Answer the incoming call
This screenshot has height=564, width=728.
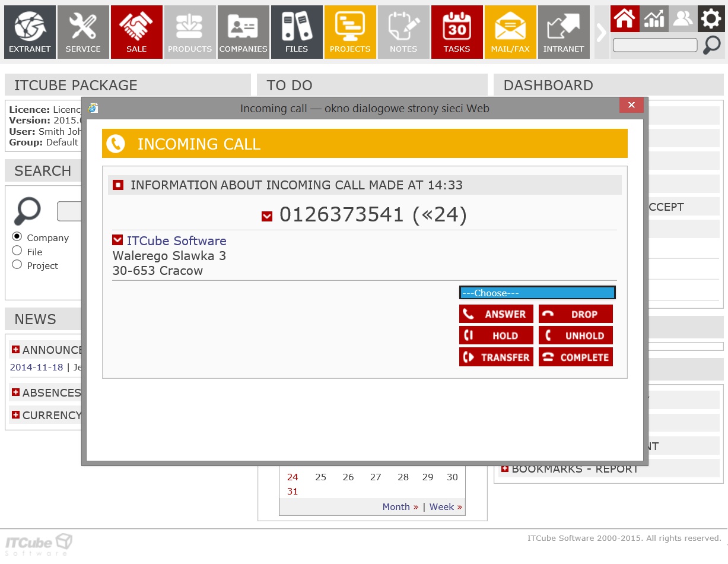[x=496, y=314]
